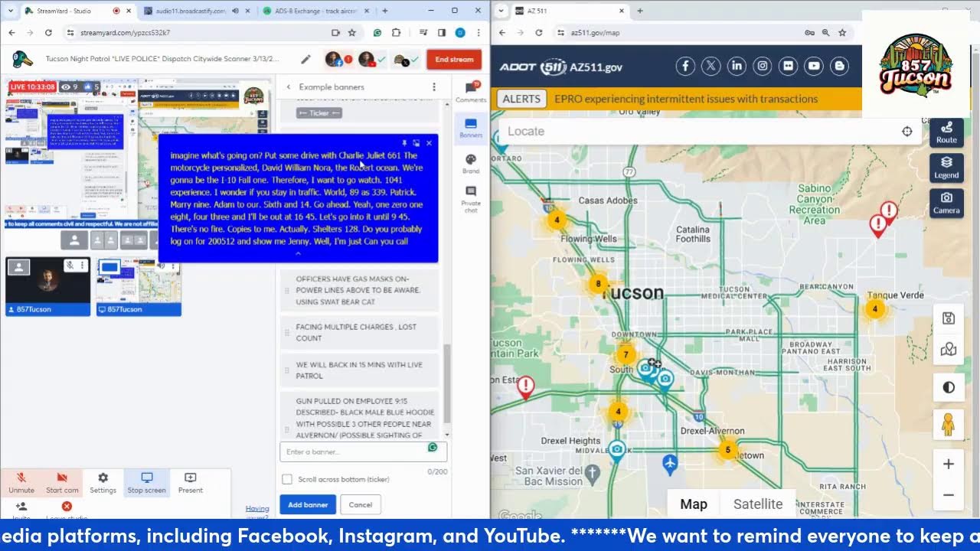
Task: Go back from Example banners folder
Action: click(x=289, y=87)
